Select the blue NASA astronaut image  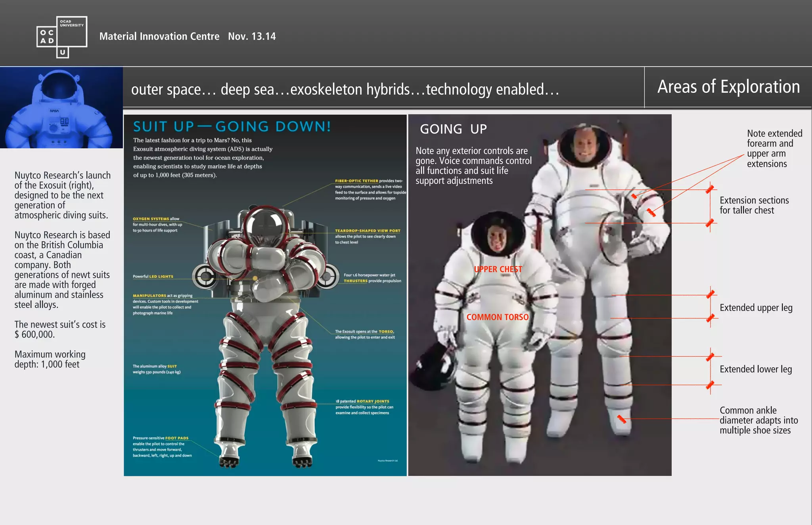point(61,107)
